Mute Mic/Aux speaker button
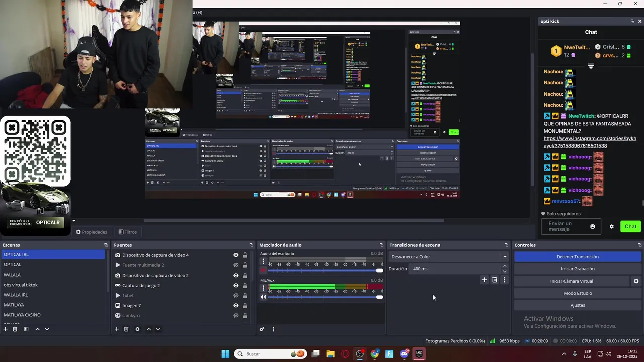This screenshot has width=644, height=362. pos(263,297)
